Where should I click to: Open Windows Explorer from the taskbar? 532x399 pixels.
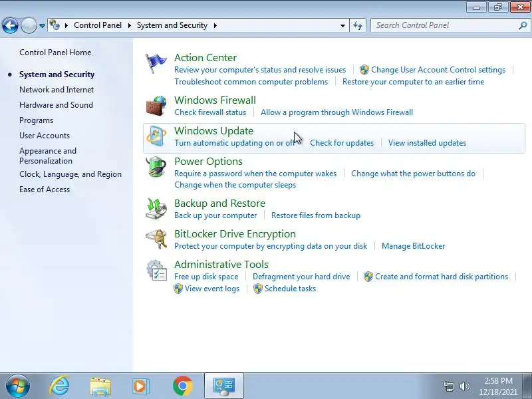tap(100, 386)
